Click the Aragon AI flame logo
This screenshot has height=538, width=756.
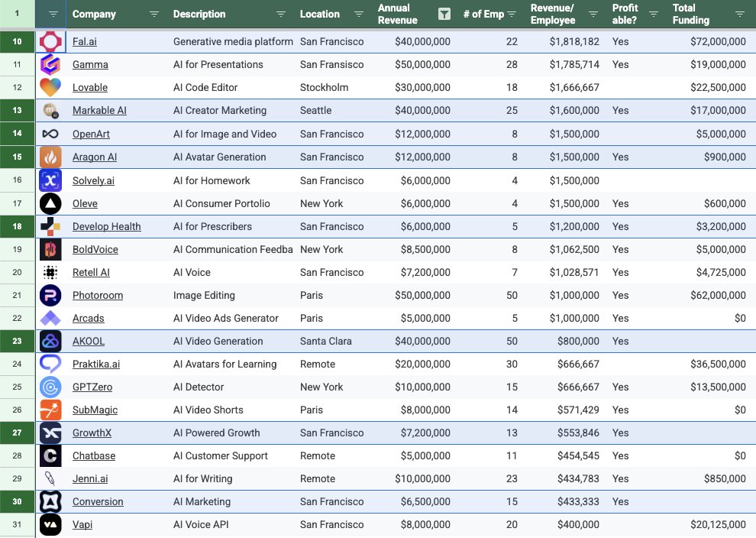pyautogui.click(x=50, y=157)
